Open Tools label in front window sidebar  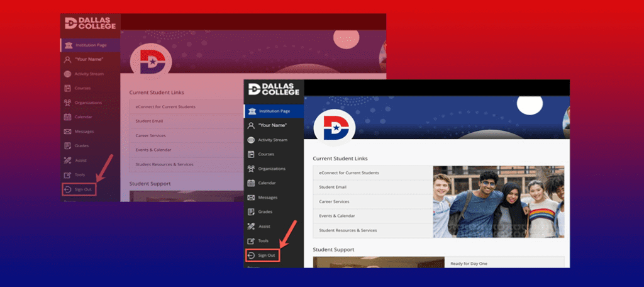coord(264,240)
